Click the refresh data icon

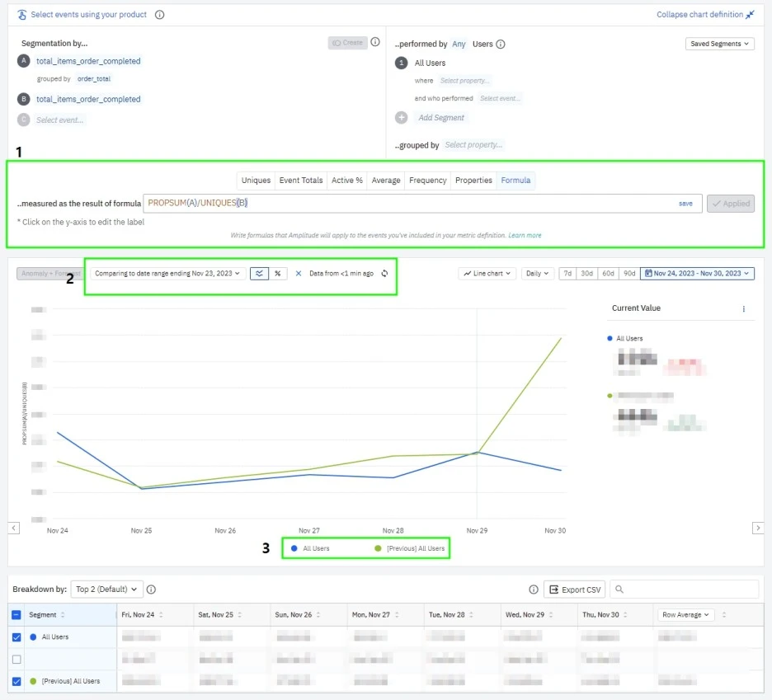point(384,274)
